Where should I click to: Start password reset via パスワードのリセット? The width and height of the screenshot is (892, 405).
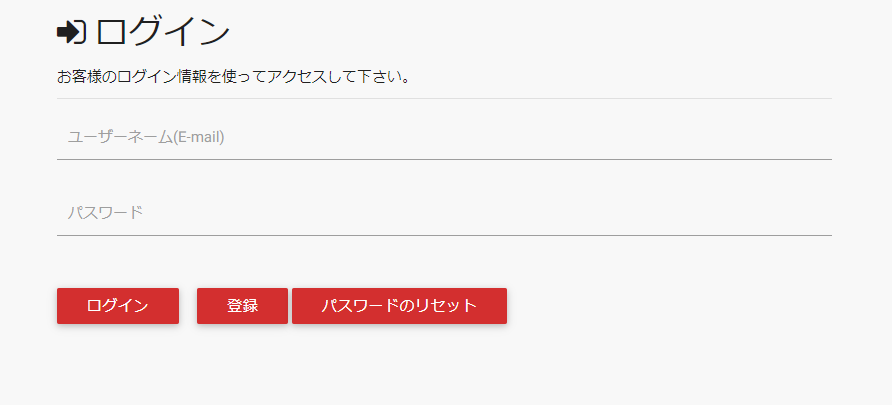[x=399, y=306]
